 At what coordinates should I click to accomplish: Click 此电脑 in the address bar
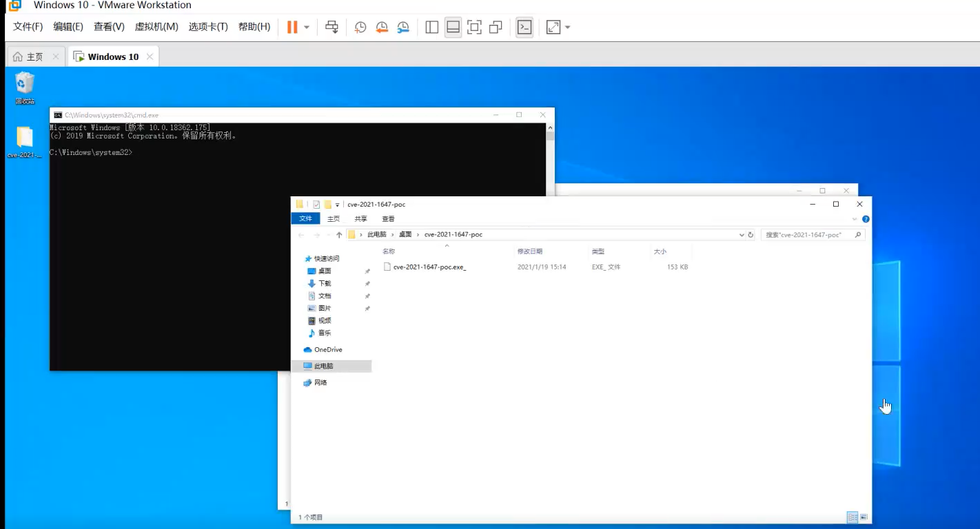(x=377, y=235)
